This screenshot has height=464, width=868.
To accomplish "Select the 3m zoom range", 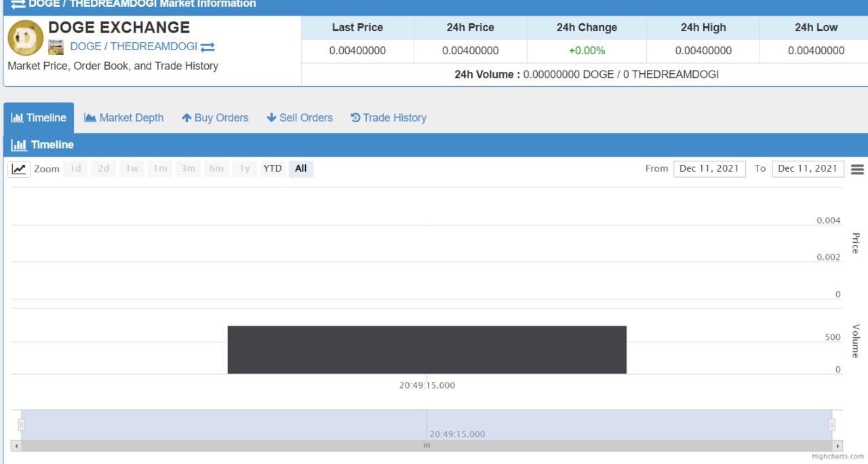I will coord(188,169).
